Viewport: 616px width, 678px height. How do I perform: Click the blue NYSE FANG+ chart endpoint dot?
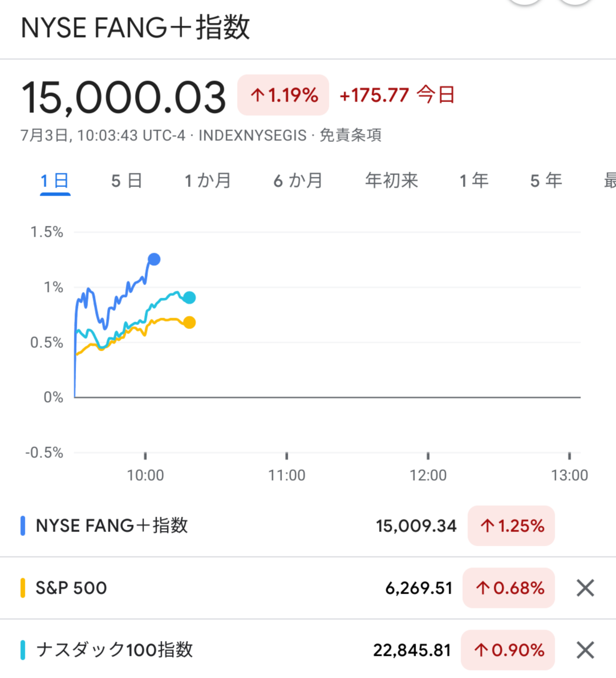pyautogui.click(x=154, y=259)
